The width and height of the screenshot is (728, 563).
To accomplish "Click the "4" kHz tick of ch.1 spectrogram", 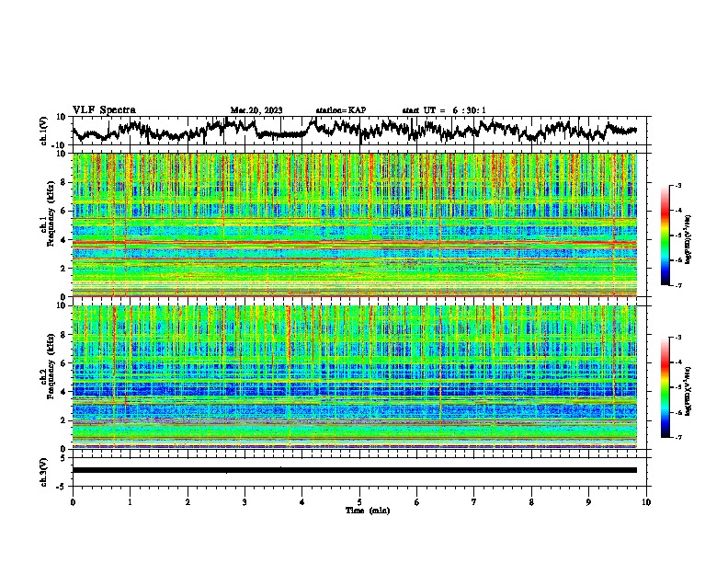I will 64,240.
